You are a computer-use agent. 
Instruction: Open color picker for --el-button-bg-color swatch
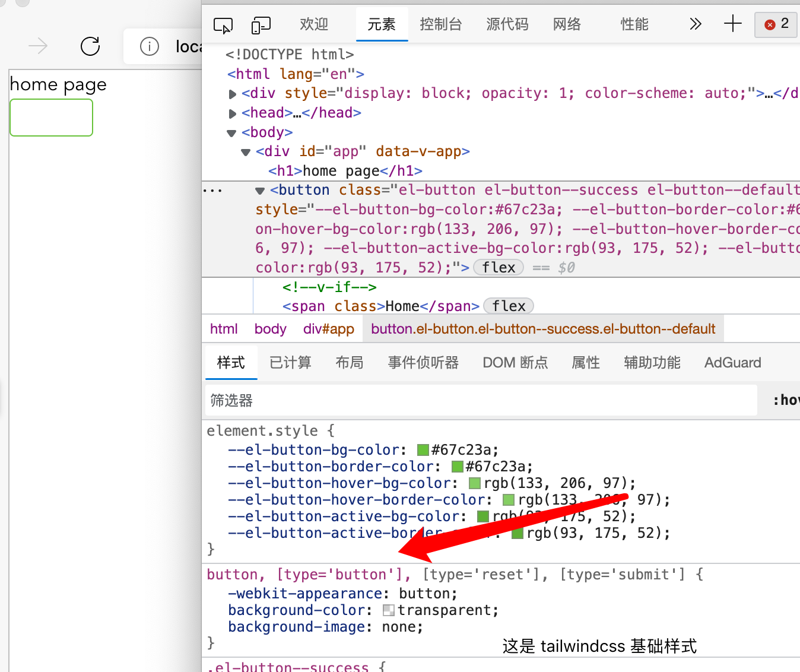(x=423, y=450)
